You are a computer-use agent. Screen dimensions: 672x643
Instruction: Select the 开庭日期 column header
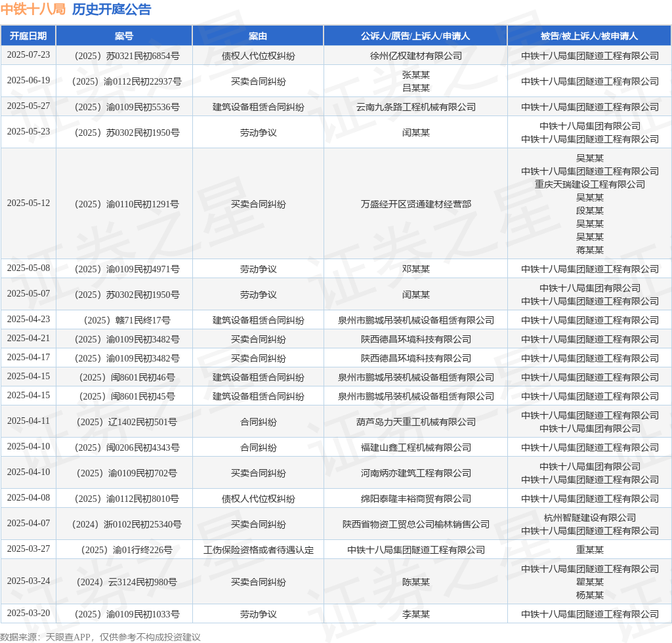click(28, 36)
